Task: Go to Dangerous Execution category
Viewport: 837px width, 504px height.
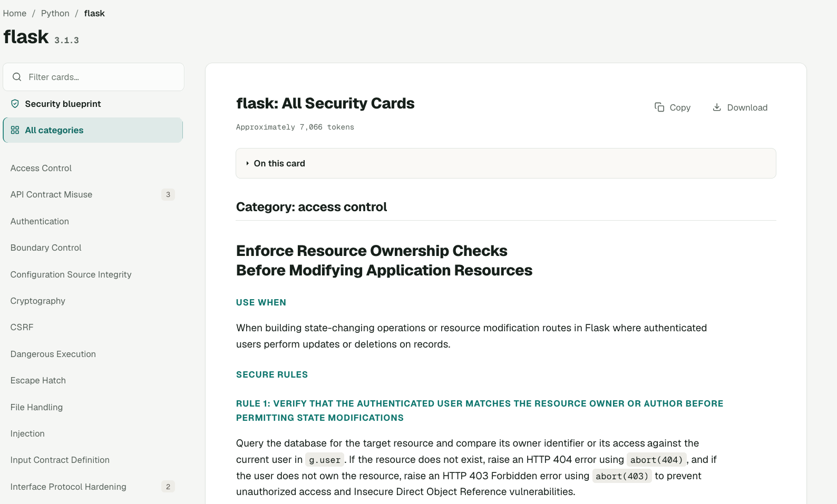Action: pos(53,354)
